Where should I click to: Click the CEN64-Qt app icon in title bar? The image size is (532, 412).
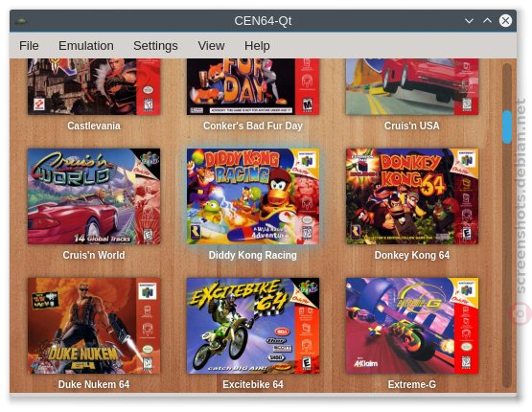21,21
